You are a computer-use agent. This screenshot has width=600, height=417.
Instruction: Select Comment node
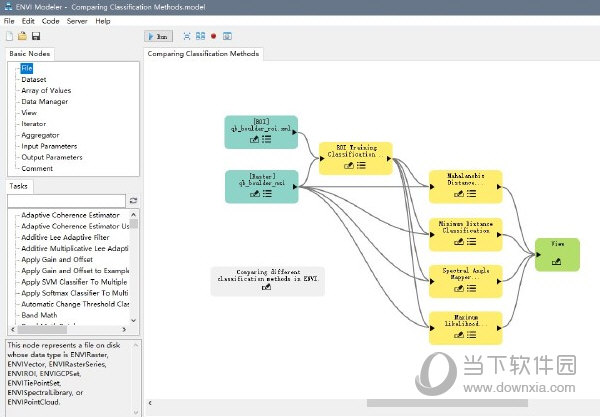pos(37,168)
